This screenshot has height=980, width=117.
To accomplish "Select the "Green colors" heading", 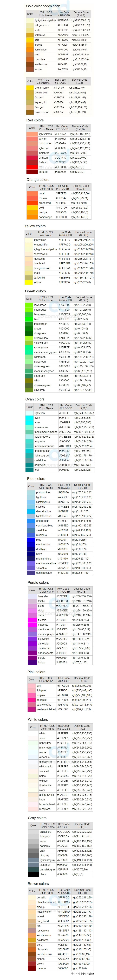I will 35,291.
